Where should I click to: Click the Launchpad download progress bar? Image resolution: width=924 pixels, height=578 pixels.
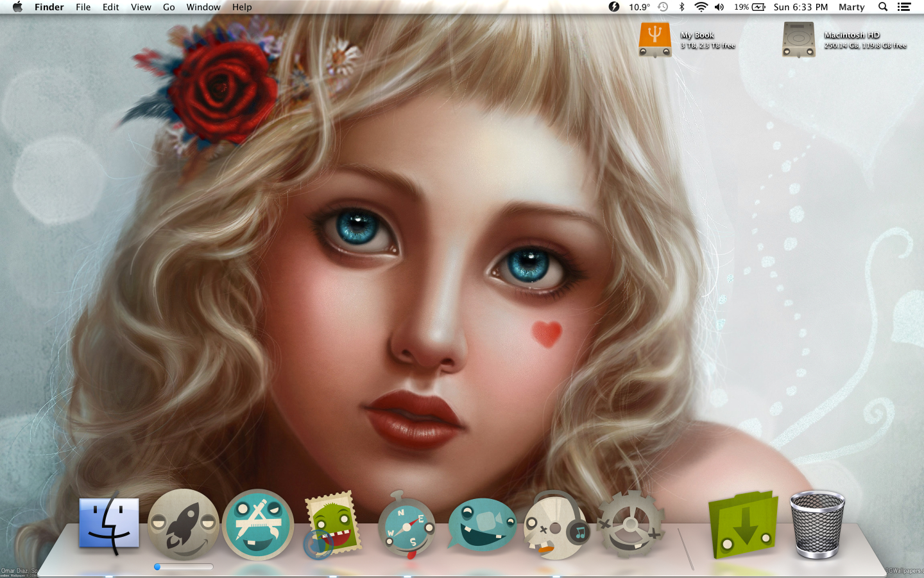pyautogui.click(x=184, y=566)
